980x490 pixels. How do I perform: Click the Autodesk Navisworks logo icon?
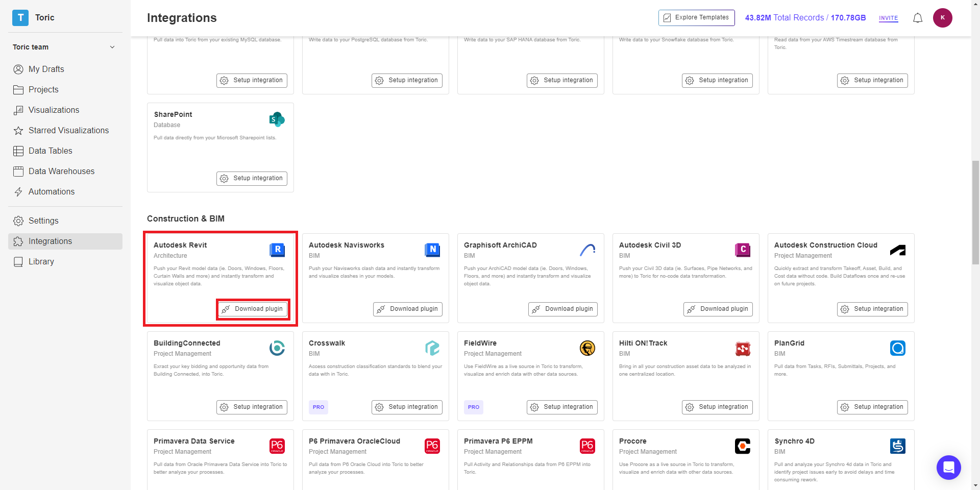coord(432,250)
